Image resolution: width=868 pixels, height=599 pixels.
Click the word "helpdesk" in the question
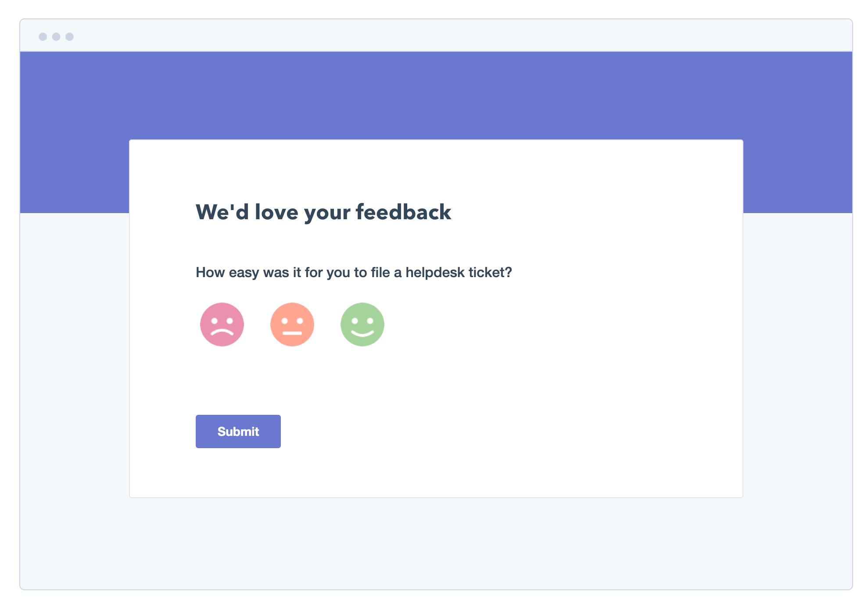(x=435, y=273)
